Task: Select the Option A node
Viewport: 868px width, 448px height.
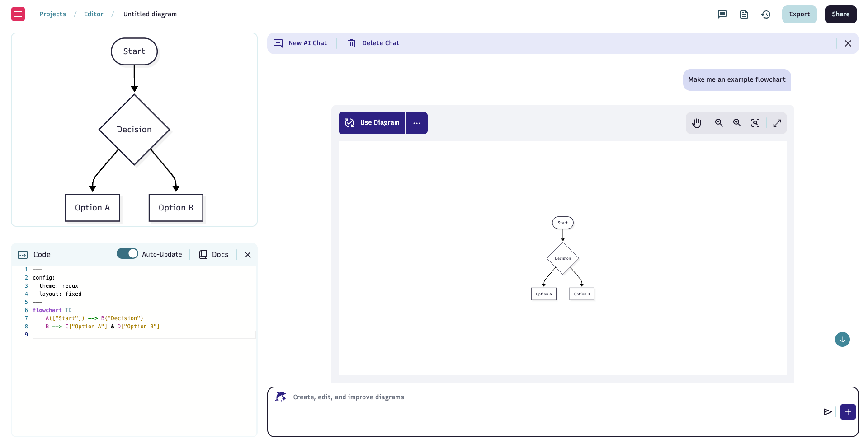Action: [x=93, y=208]
